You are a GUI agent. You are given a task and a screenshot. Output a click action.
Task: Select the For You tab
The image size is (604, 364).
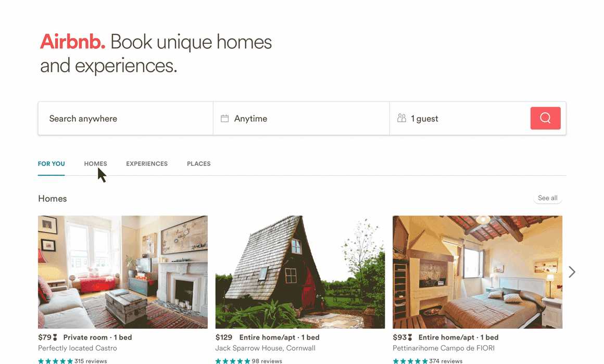coord(51,163)
